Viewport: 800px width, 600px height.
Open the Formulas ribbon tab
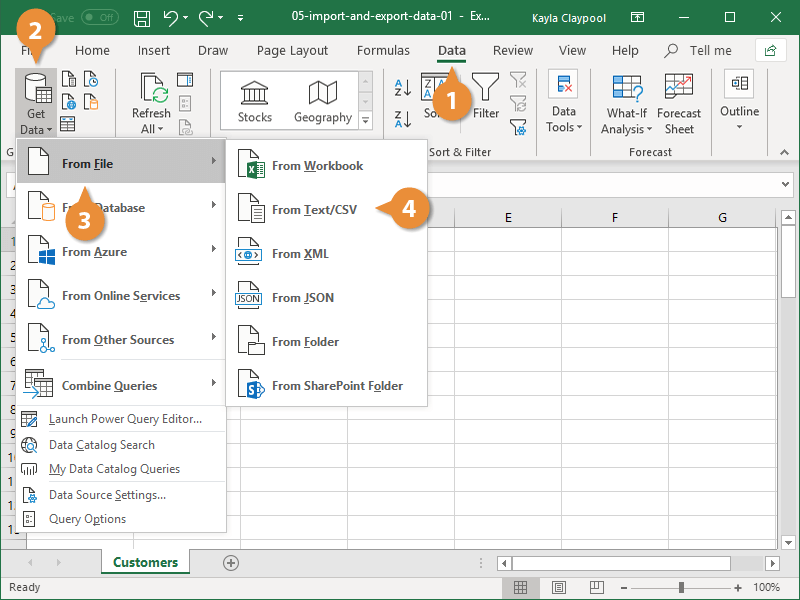(x=383, y=51)
